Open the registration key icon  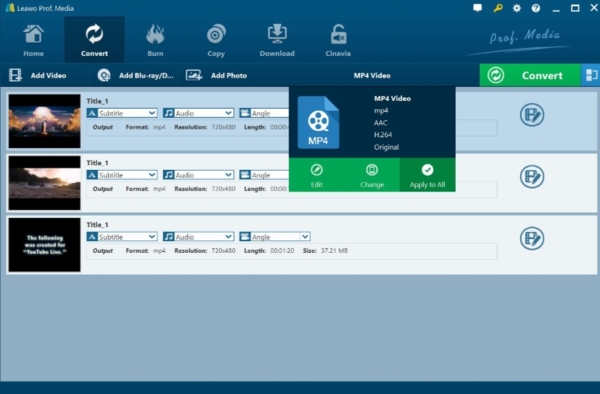(x=497, y=8)
